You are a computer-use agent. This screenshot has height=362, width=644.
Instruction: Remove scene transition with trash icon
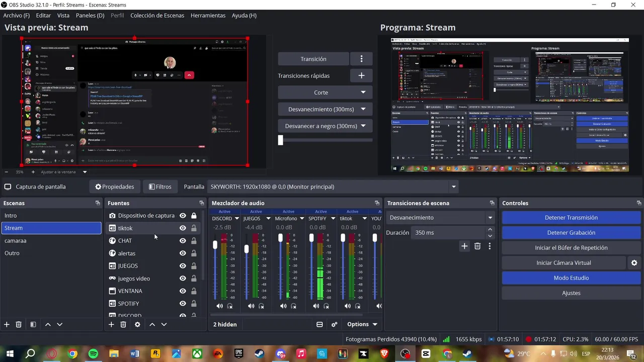coord(477,246)
